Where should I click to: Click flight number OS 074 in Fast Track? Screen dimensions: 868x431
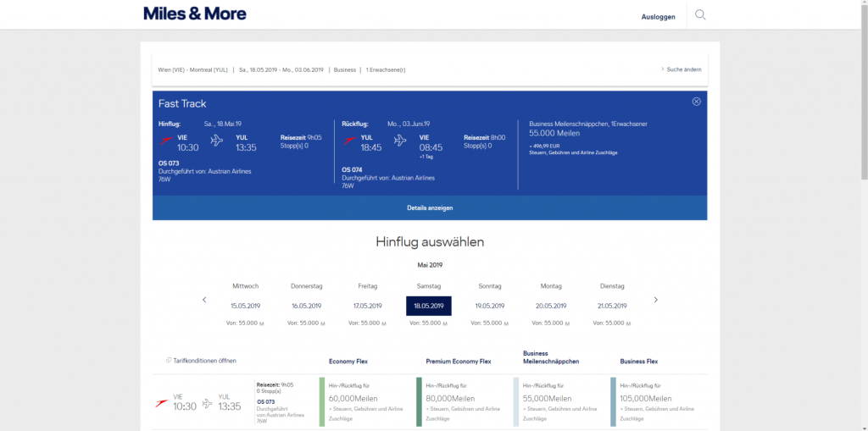(352, 170)
